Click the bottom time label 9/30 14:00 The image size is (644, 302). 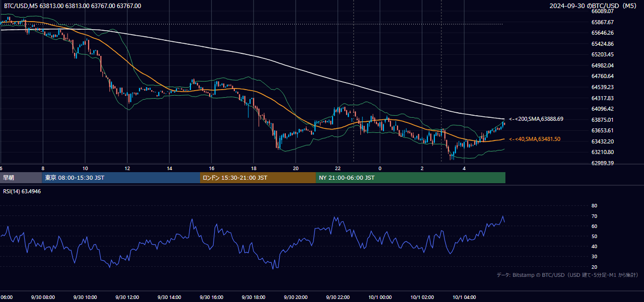(x=169, y=297)
